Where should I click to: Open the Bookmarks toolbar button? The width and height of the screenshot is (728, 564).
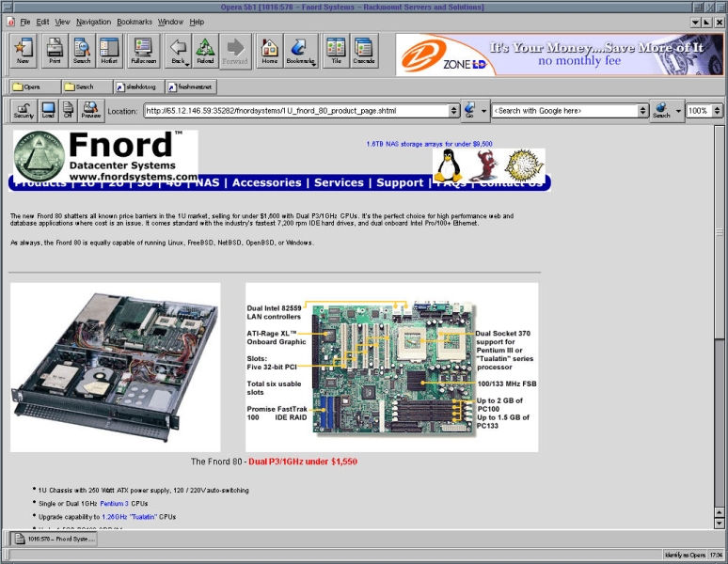pyautogui.click(x=300, y=51)
